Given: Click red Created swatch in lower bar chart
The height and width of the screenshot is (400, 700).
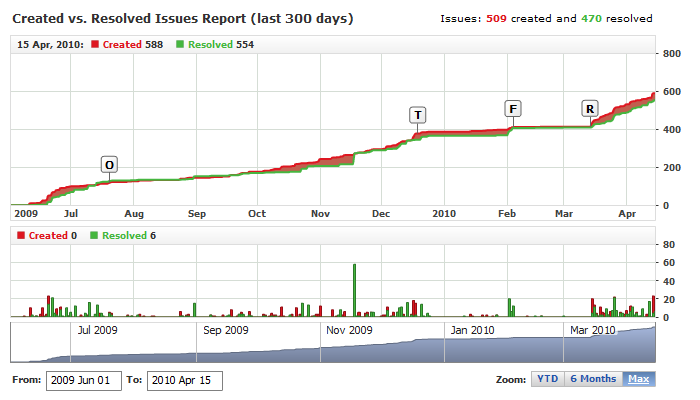Looking at the screenshot, I should [22, 236].
